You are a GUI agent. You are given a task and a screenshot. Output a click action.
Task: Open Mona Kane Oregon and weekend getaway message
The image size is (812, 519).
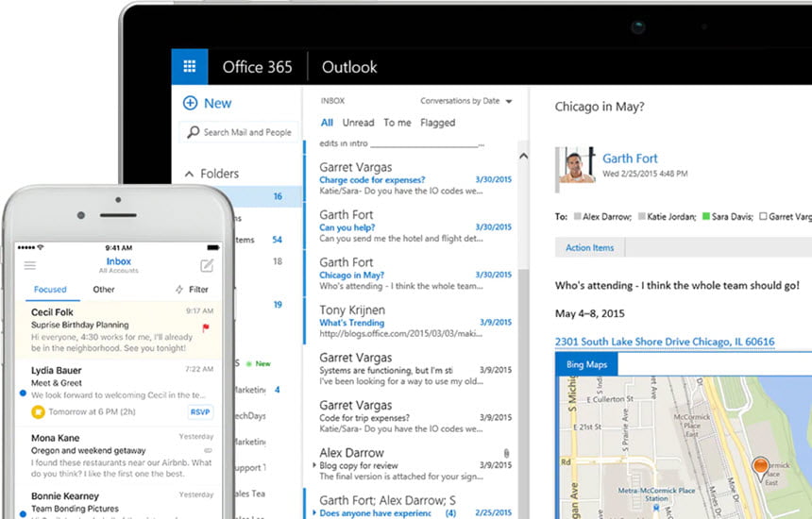[119, 456]
